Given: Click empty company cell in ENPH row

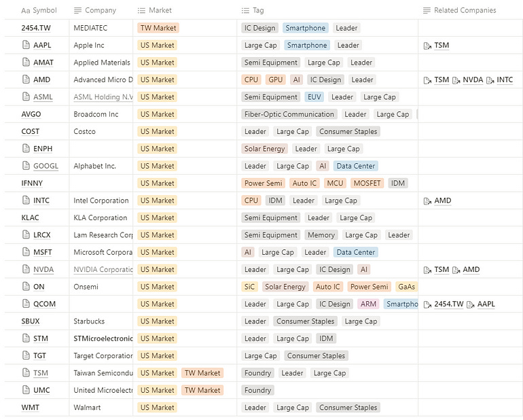Looking at the screenshot, I should coord(101,149).
